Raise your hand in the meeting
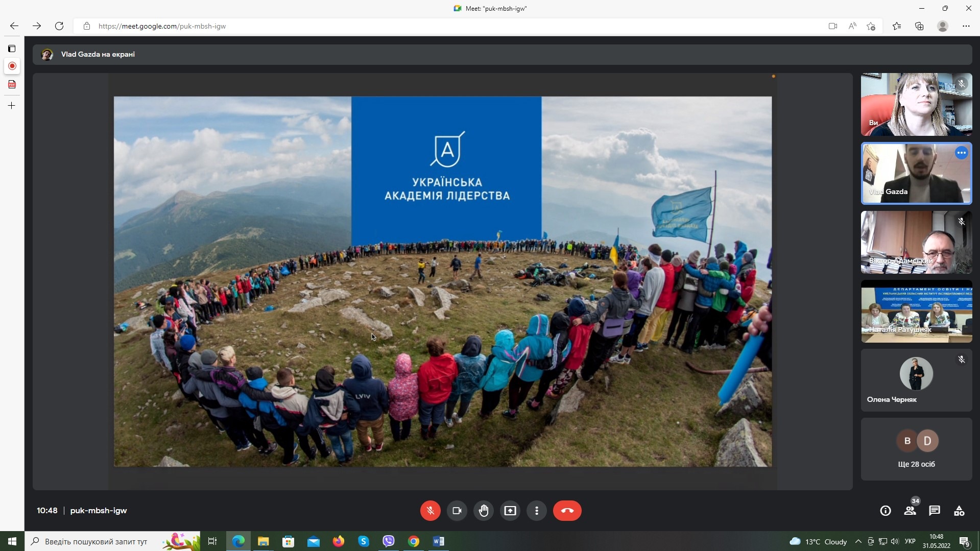 [x=483, y=511]
